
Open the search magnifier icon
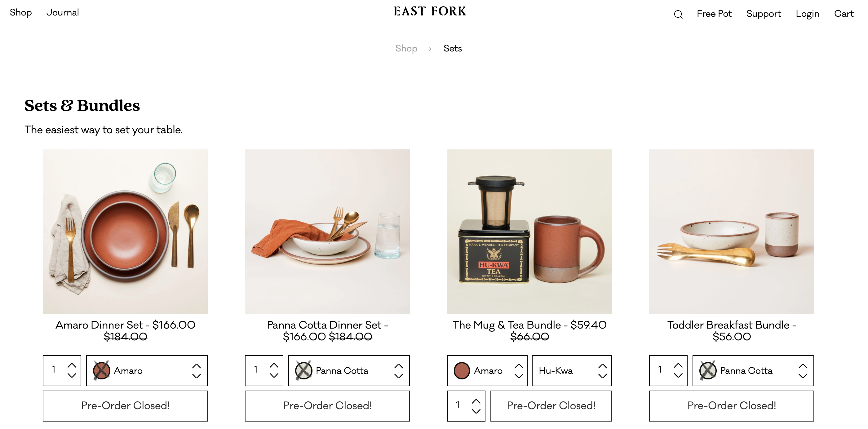tap(678, 14)
